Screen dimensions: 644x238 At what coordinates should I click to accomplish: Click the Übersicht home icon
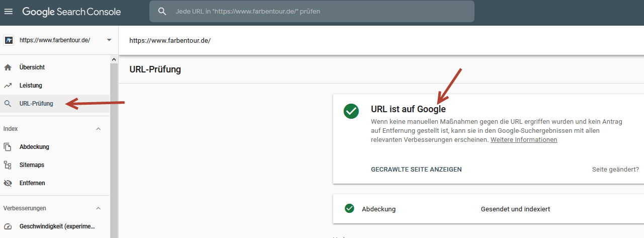[x=8, y=67]
